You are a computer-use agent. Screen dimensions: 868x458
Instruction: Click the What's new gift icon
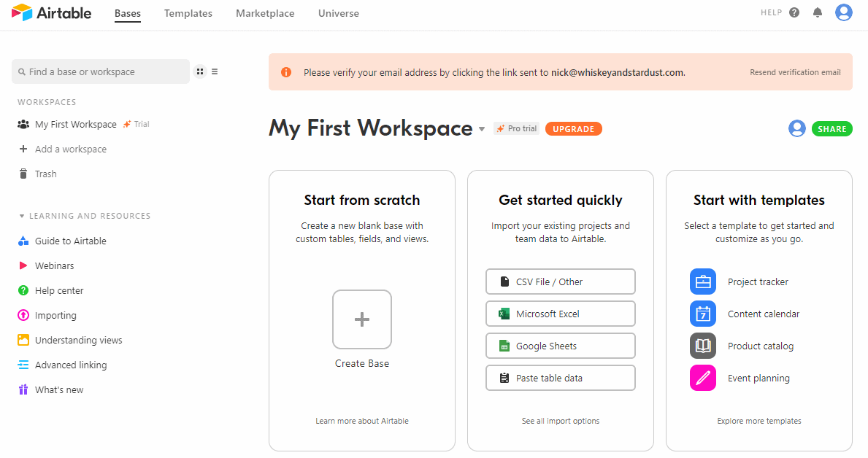pyautogui.click(x=23, y=390)
